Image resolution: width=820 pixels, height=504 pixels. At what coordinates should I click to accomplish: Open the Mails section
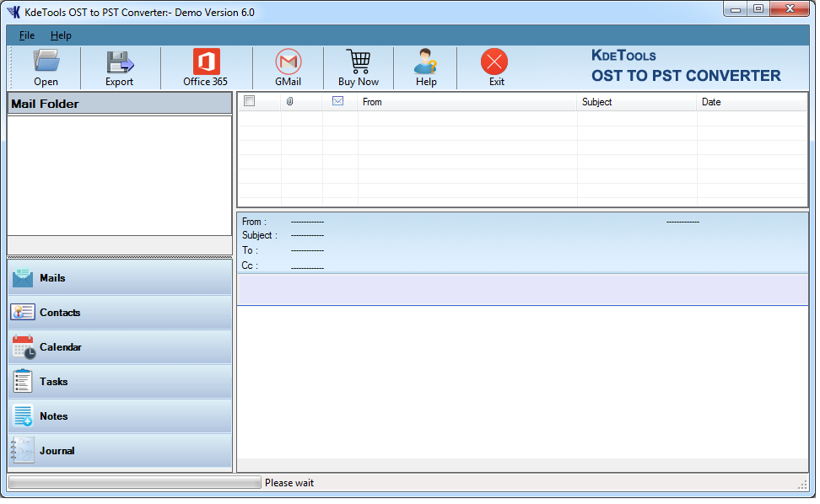pyautogui.click(x=121, y=278)
